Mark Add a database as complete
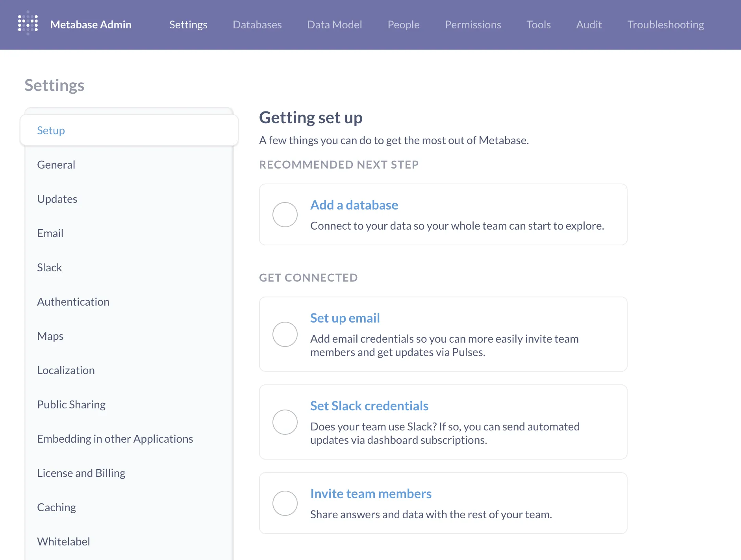The height and width of the screenshot is (560, 741). click(285, 214)
